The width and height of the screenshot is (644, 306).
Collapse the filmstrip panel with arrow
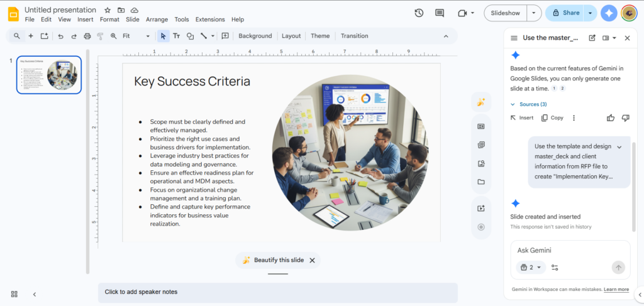click(35, 294)
